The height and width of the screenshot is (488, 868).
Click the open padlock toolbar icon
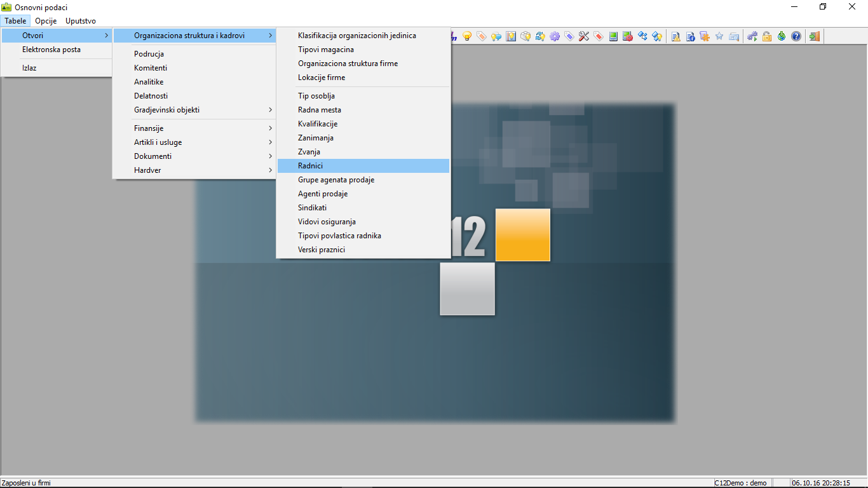(x=767, y=36)
